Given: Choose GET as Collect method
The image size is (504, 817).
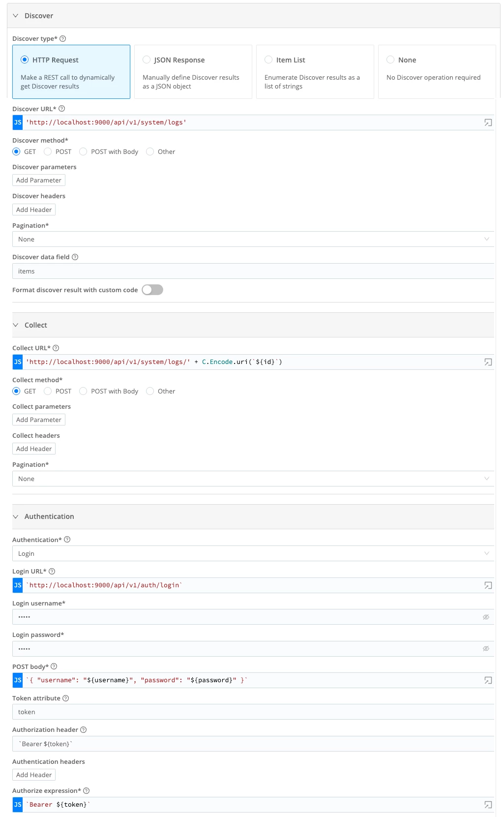Looking at the screenshot, I should pos(16,391).
